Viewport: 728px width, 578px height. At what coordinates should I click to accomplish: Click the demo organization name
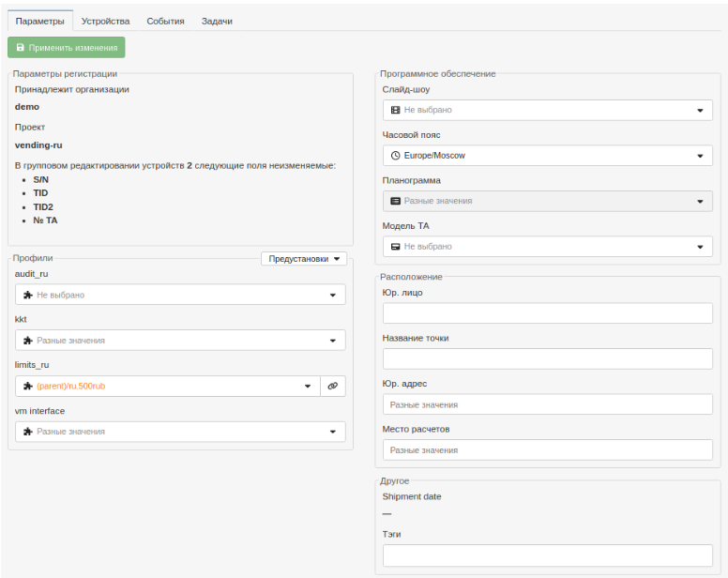click(27, 107)
